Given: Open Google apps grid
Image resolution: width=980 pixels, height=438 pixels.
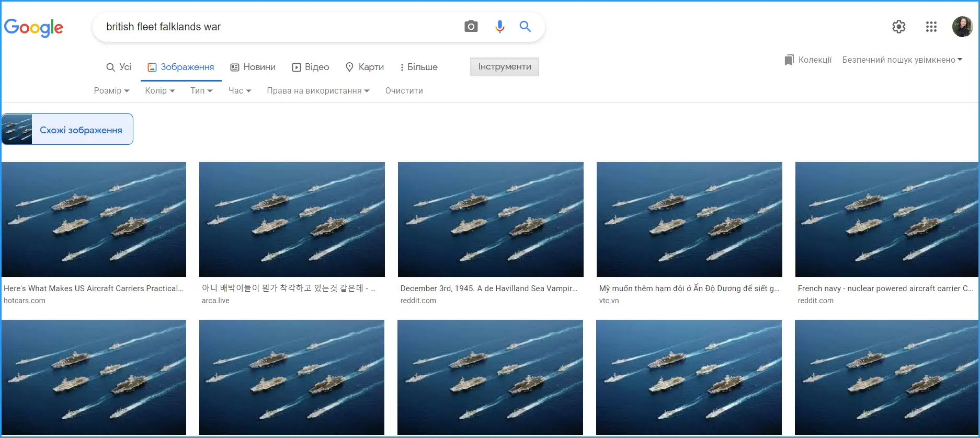Looking at the screenshot, I should (931, 27).
